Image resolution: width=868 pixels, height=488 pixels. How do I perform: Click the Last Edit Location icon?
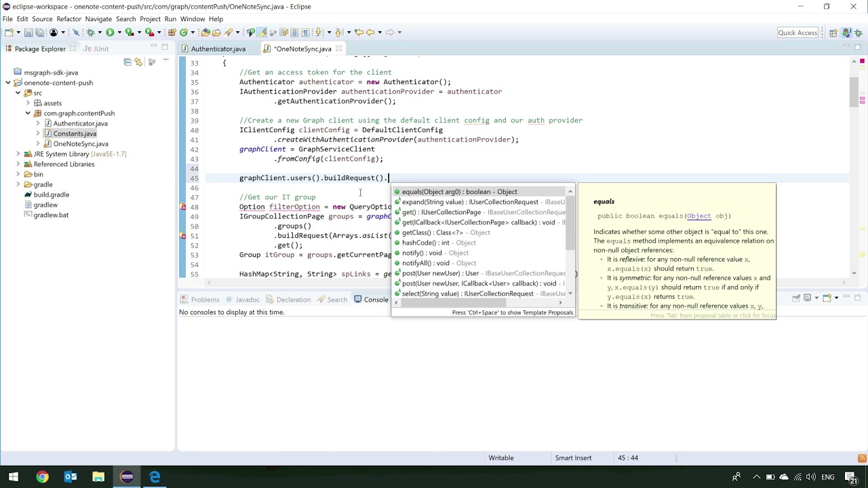tap(359, 33)
